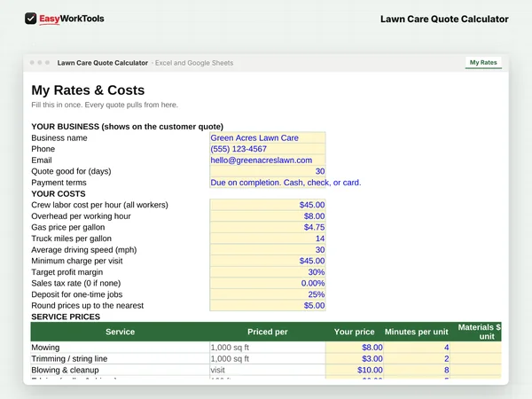
Task: Click the Excel and Google Sheets subtitle text
Action: point(194,63)
